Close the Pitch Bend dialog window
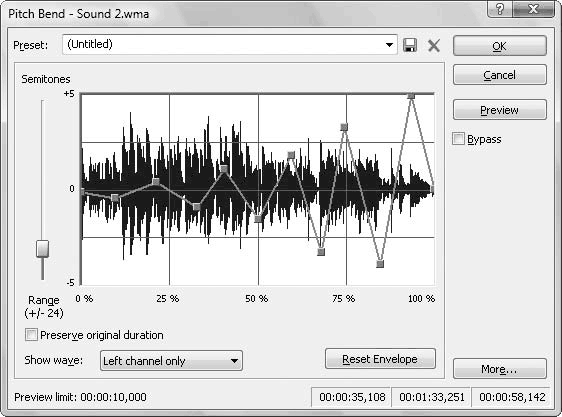 [533, 8]
